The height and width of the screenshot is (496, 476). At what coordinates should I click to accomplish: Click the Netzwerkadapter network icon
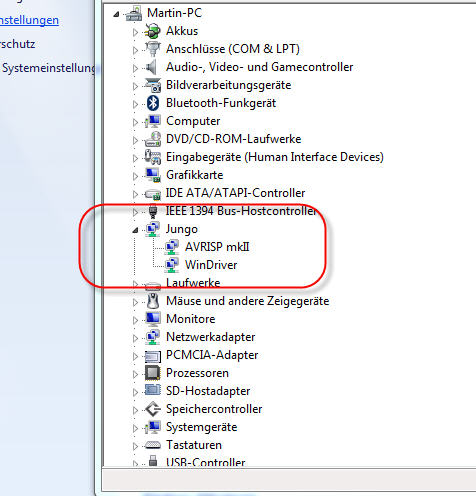(153, 337)
